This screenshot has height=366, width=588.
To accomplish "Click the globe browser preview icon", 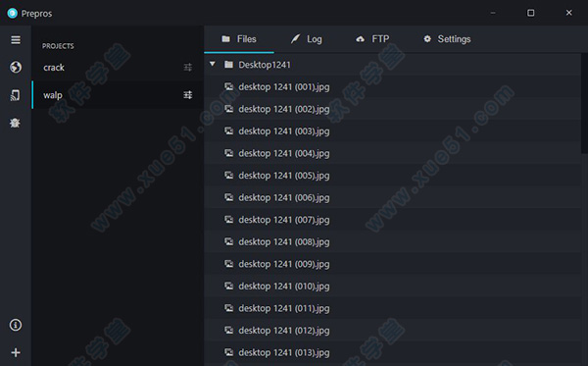I will pos(16,67).
